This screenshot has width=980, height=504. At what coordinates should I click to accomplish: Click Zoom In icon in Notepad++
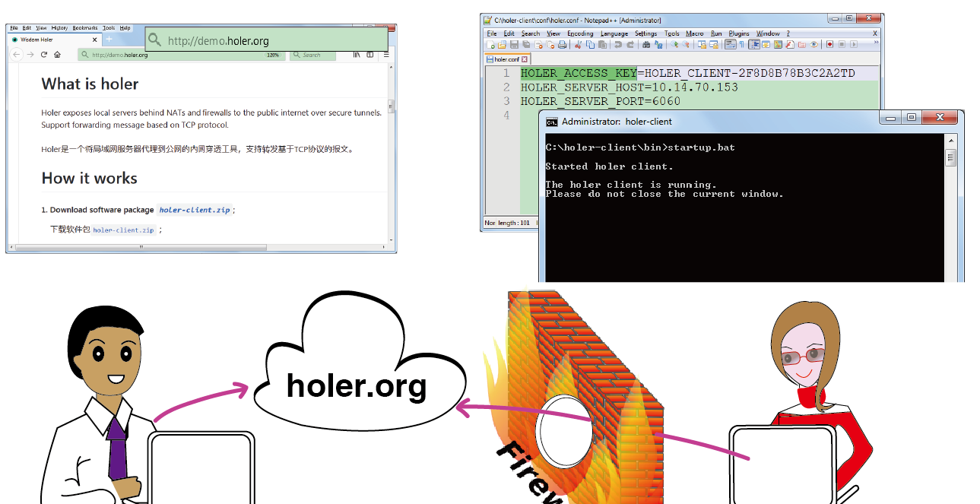(x=674, y=44)
